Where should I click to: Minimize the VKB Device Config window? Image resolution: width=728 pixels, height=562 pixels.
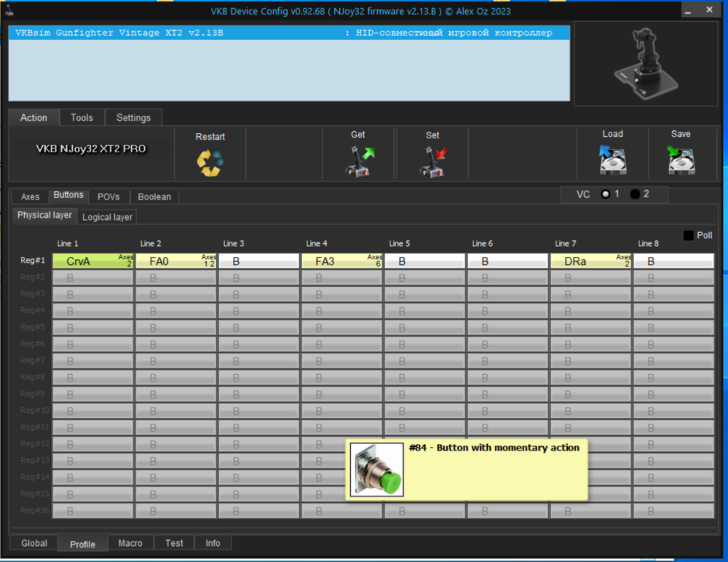688,10
